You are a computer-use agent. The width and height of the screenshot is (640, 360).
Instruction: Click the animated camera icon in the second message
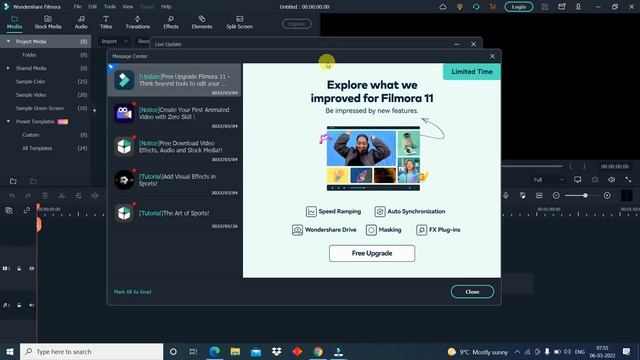click(x=124, y=113)
